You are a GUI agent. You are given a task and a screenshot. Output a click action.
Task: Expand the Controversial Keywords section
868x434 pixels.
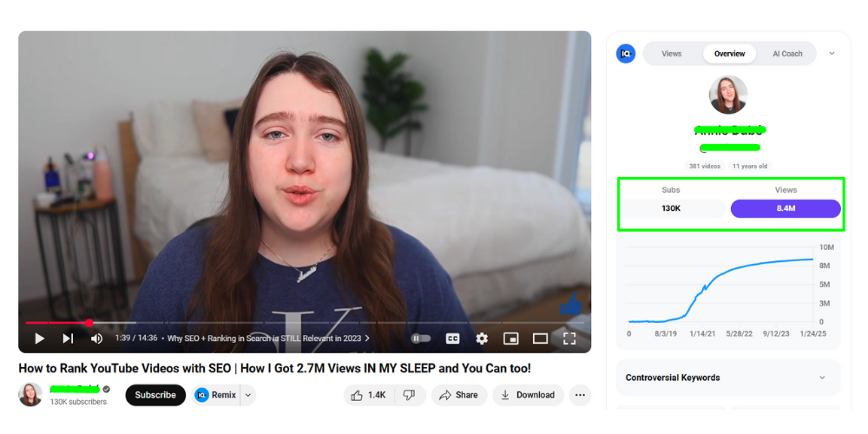pyautogui.click(x=822, y=378)
